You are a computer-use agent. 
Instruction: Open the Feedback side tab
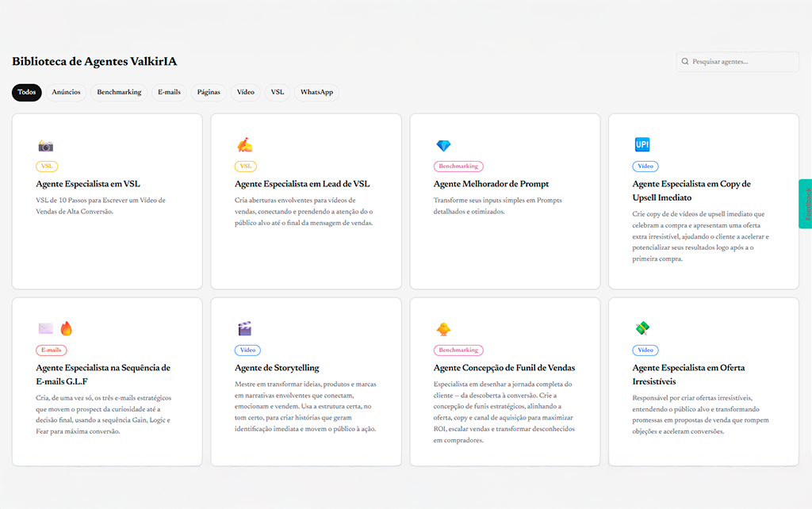pos(806,204)
